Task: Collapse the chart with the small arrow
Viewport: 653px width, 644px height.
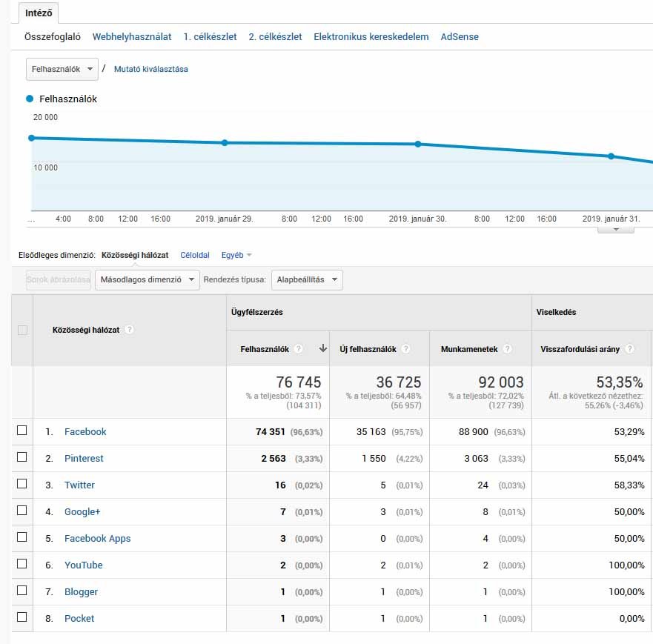Action: point(616,230)
